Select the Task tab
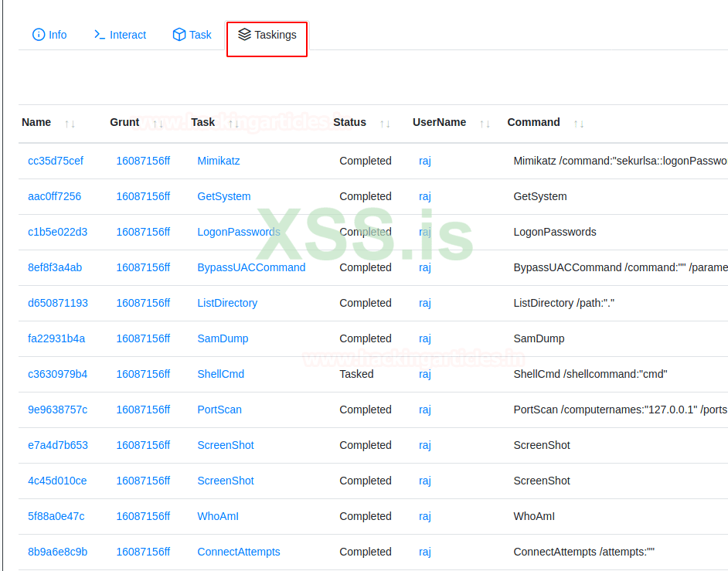This screenshot has width=728, height=571. pyautogui.click(x=192, y=35)
